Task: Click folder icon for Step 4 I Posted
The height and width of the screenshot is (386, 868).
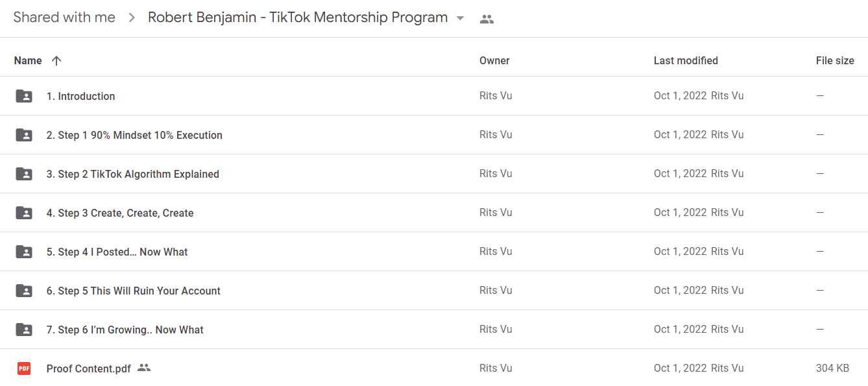Action: point(24,252)
